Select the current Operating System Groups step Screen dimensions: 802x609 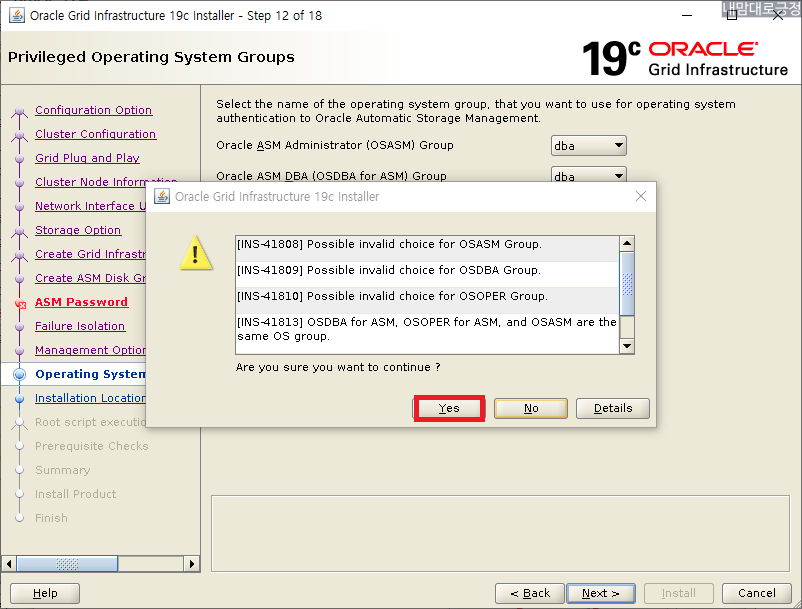[x=91, y=374]
